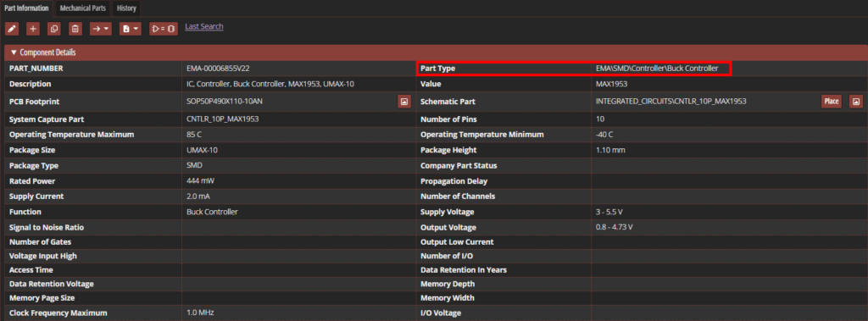The width and height of the screenshot is (868, 321).
Task: Click the Value field MAX1953
Action: (x=611, y=84)
